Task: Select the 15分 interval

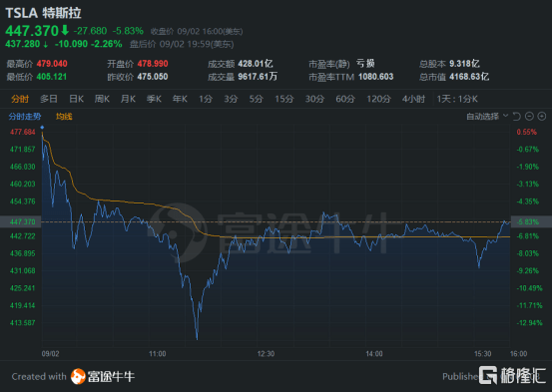Action: pyautogui.click(x=284, y=99)
